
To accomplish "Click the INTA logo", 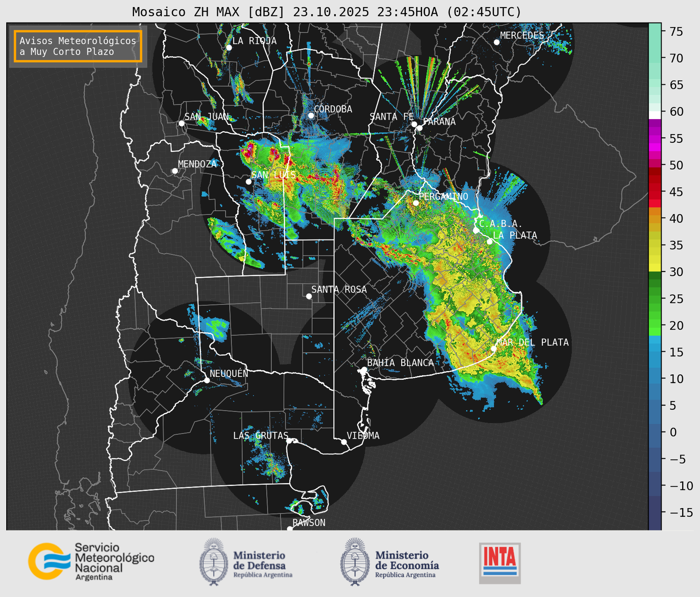I will [500, 563].
